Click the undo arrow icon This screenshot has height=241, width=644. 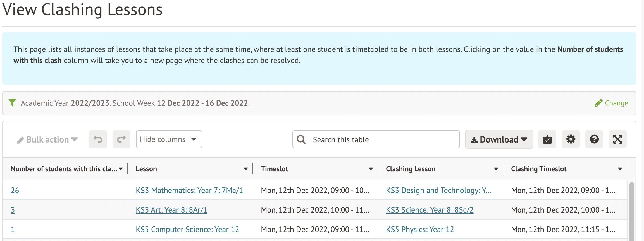pyautogui.click(x=98, y=139)
